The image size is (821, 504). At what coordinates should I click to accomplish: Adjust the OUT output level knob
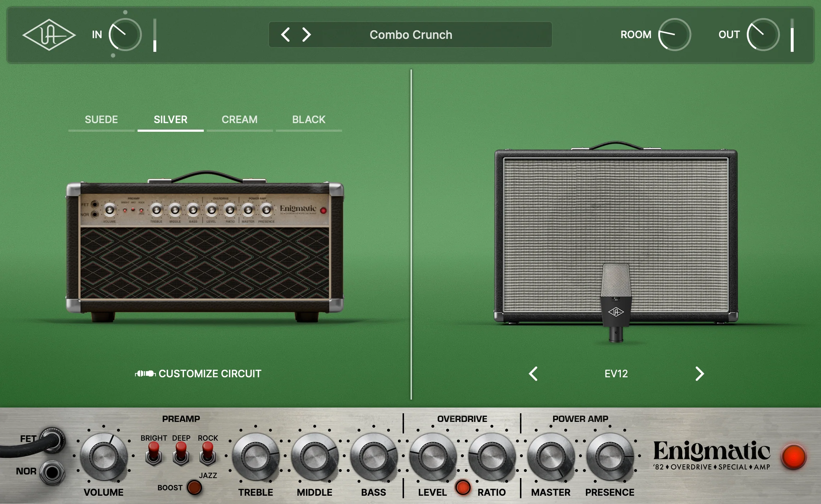pyautogui.click(x=763, y=35)
